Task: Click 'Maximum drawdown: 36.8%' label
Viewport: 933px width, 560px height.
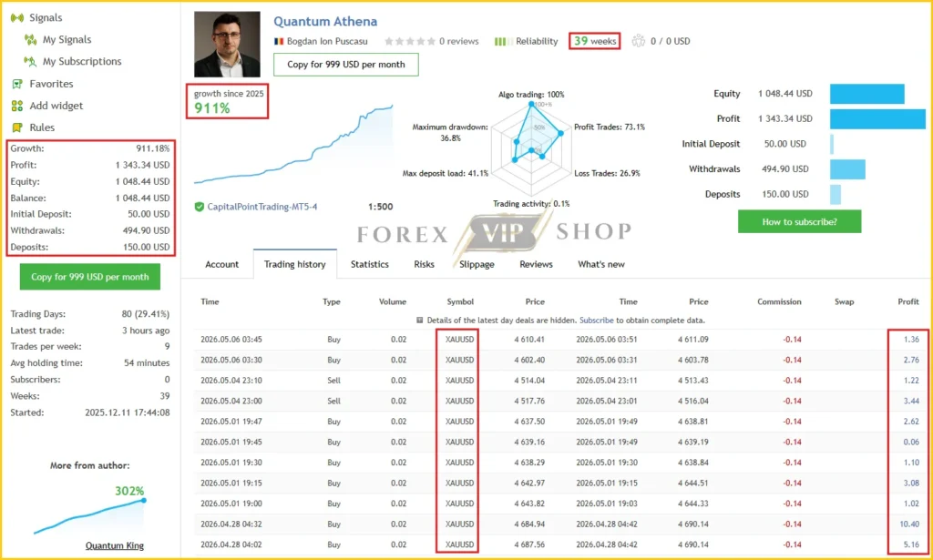Action: point(450,133)
